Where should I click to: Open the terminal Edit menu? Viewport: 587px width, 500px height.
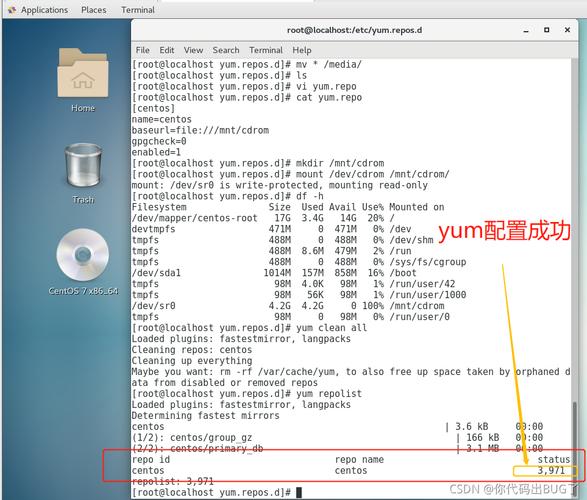[x=167, y=50]
